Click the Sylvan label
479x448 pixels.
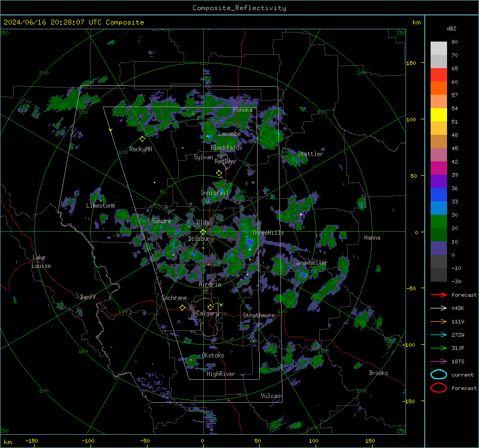[203, 157]
